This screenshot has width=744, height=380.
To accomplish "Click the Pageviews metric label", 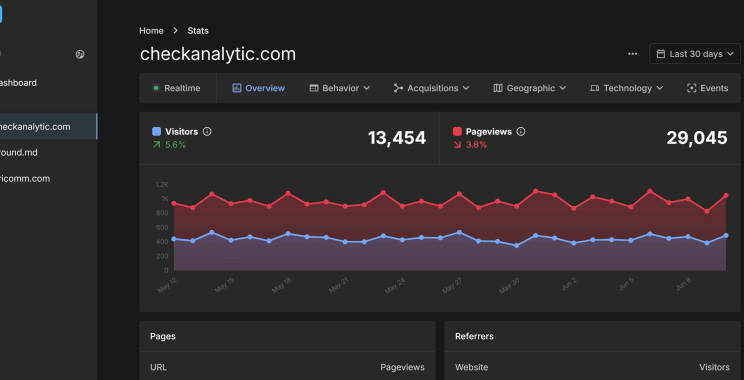I will pyautogui.click(x=489, y=132).
